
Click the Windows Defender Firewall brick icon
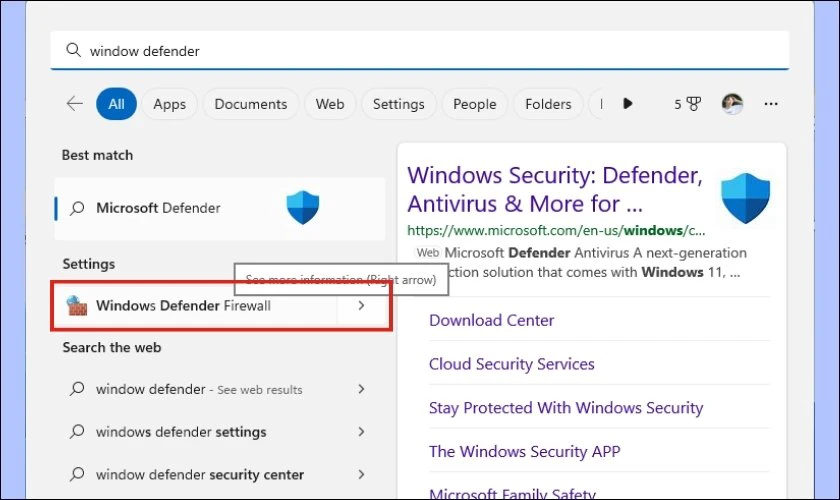[77, 305]
